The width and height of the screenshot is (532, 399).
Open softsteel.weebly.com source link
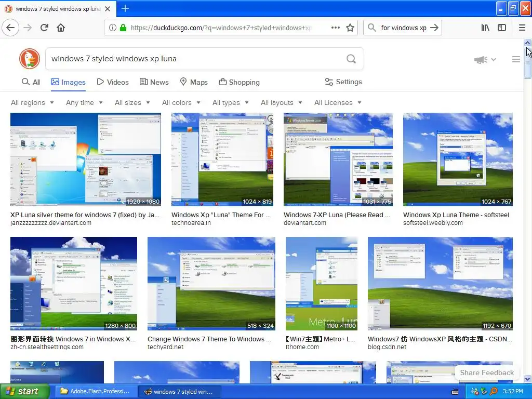coord(433,223)
